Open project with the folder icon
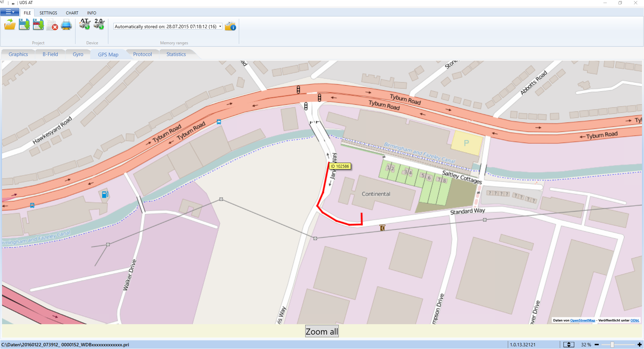644x349 pixels. point(10,25)
